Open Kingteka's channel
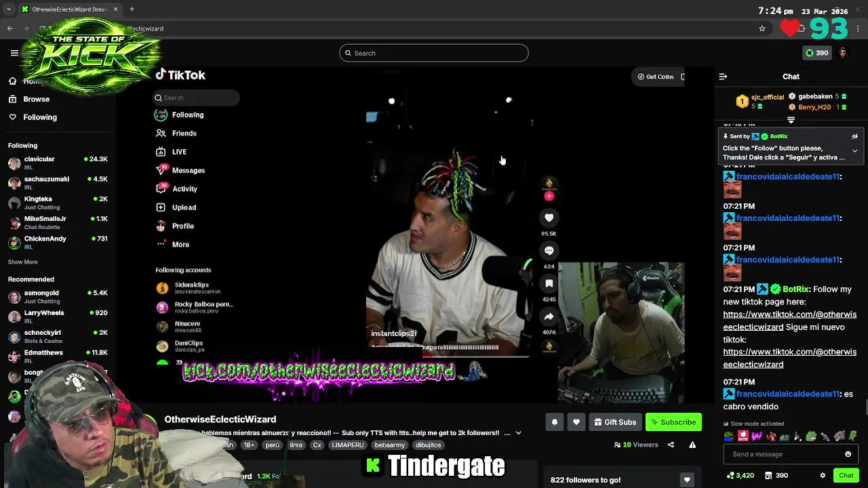The height and width of the screenshot is (488, 868). [58, 203]
